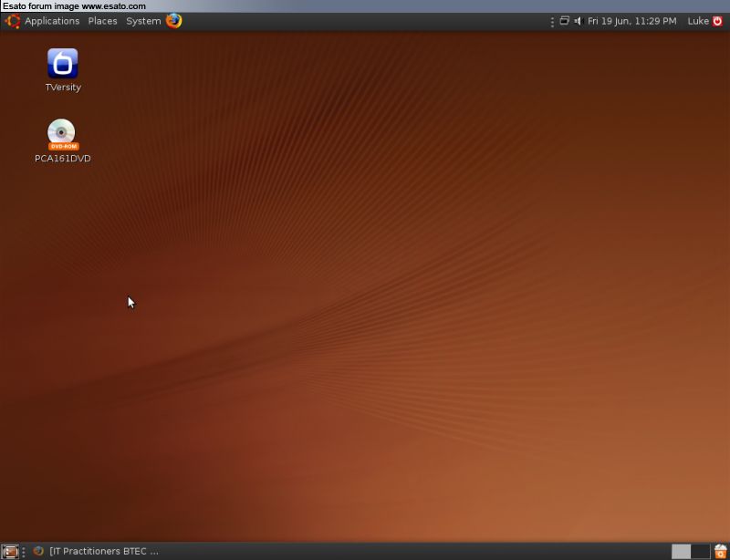The image size is (730, 560).
Task: Click the Ubuntu logo in top panel
Action: (13, 21)
